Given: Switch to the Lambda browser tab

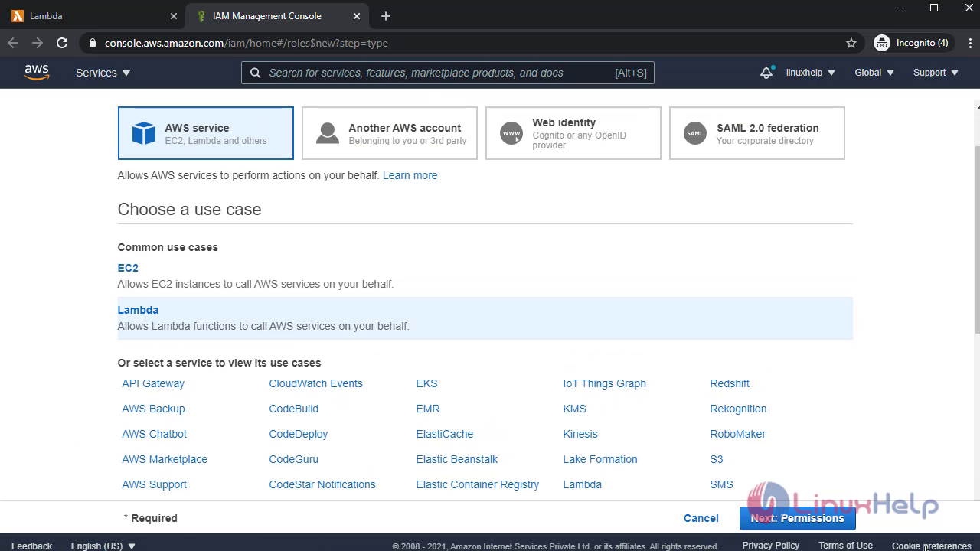Looking at the screenshot, I should pyautogui.click(x=93, y=16).
